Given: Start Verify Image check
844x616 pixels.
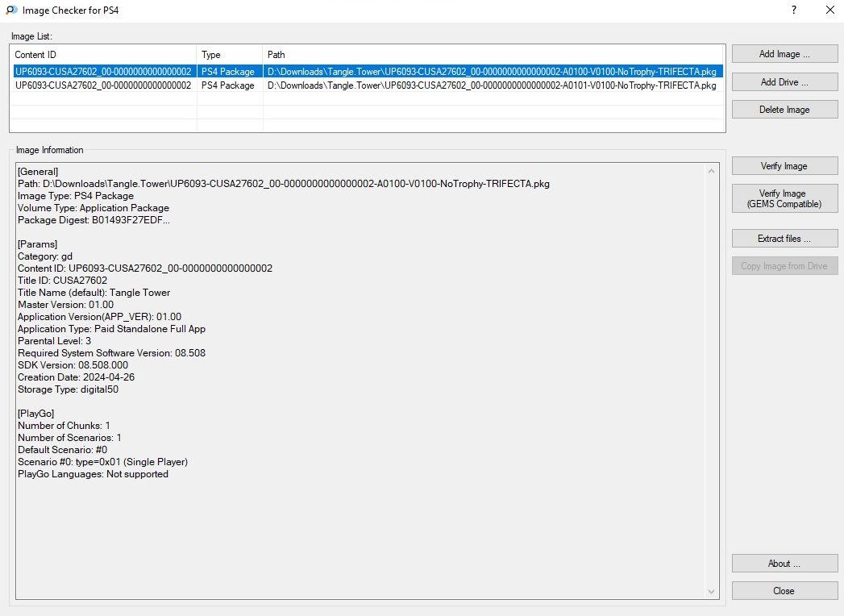Looking at the screenshot, I should (x=784, y=166).
